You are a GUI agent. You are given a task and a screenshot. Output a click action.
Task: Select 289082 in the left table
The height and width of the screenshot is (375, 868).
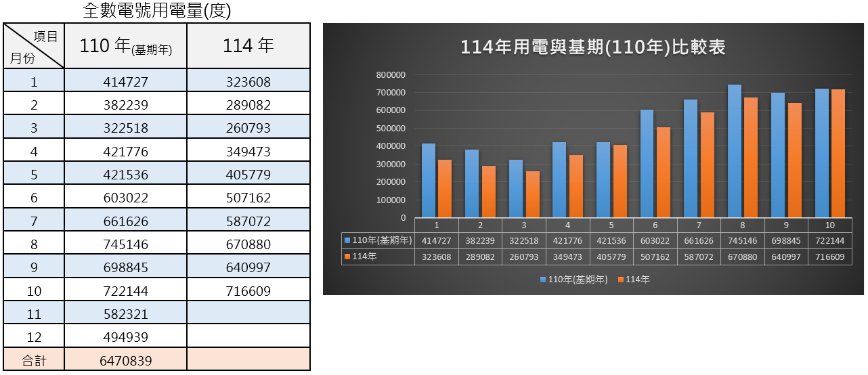pyautogui.click(x=248, y=106)
